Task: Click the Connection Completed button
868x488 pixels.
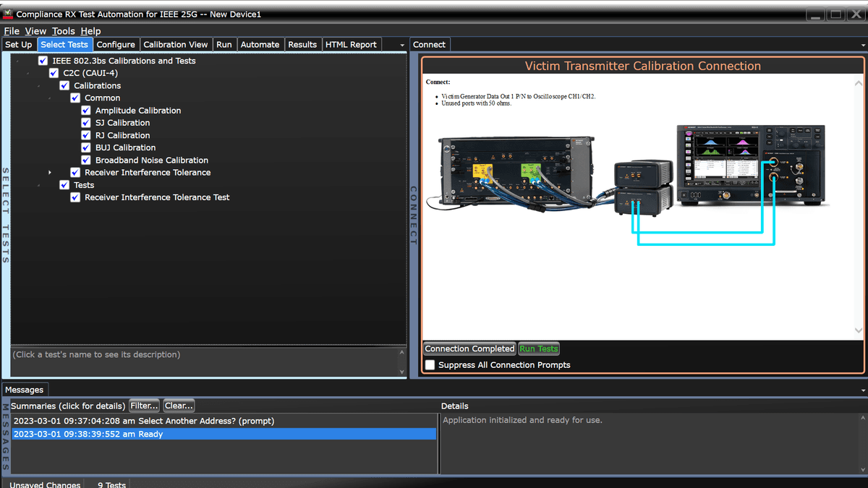Action: pos(469,348)
